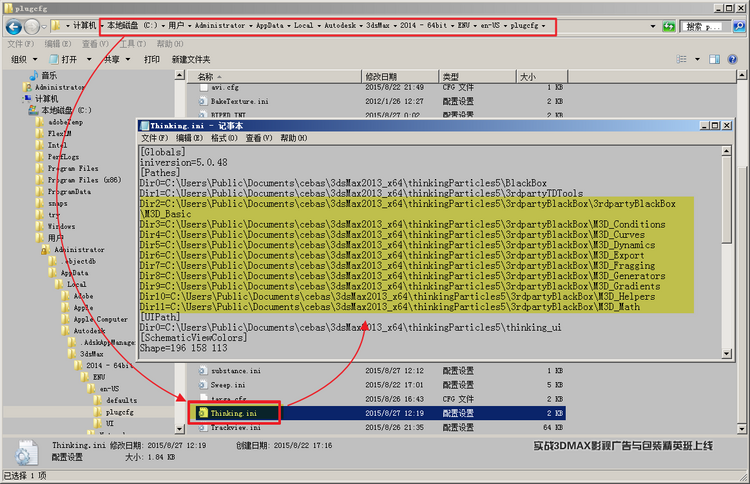Click file list scrollbar down arrow
The height and width of the screenshot is (484, 750).
(x=741, y=429)
